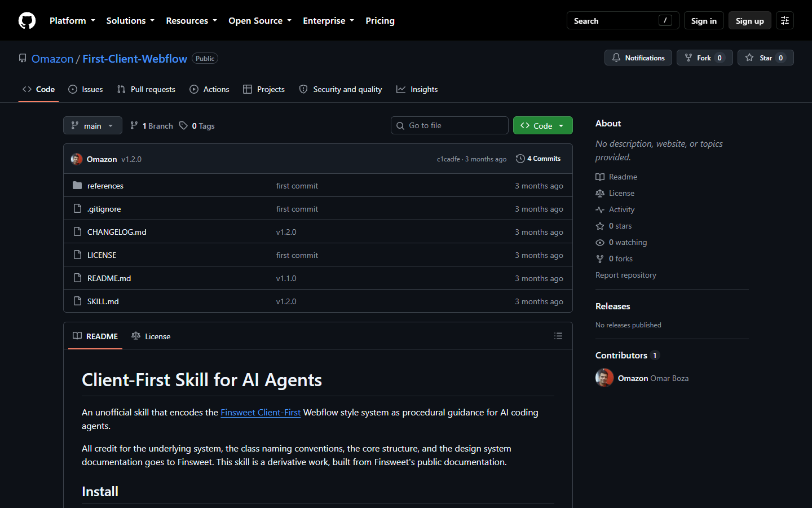Click the Search field
Screen dimensions: 812x508
pyautogui.click(x=623, y=20)
